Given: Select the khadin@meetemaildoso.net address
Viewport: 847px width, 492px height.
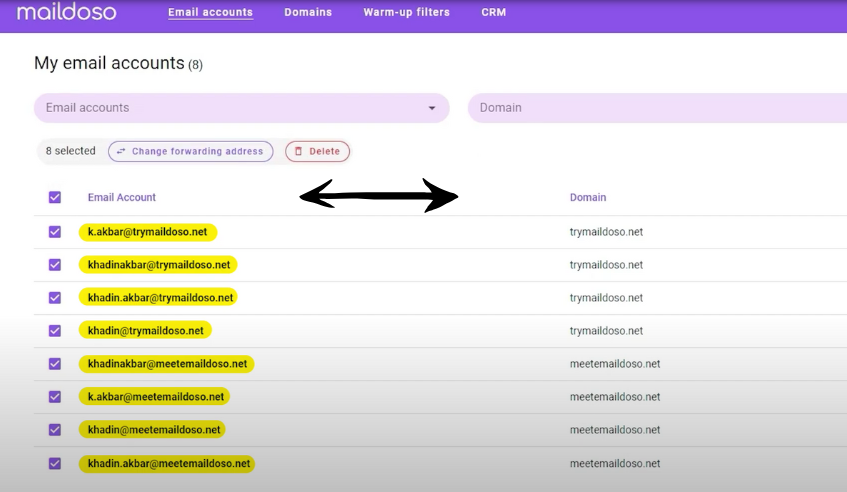Looking at the screenshot, I should 153,429.
